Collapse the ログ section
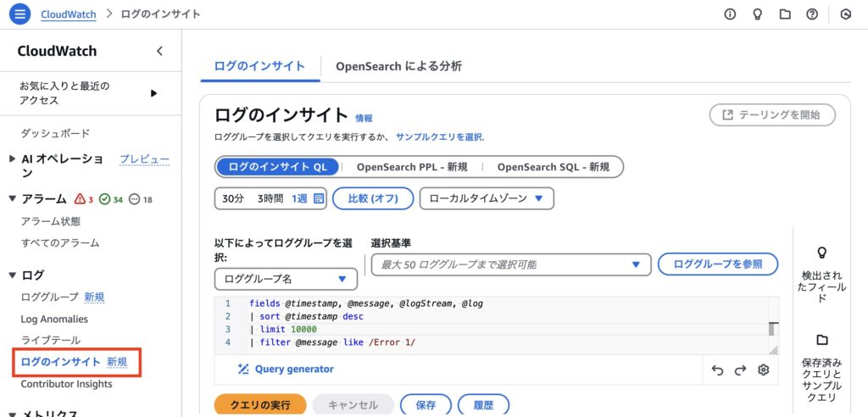This screenshot has width=868, height=417. 13,275
